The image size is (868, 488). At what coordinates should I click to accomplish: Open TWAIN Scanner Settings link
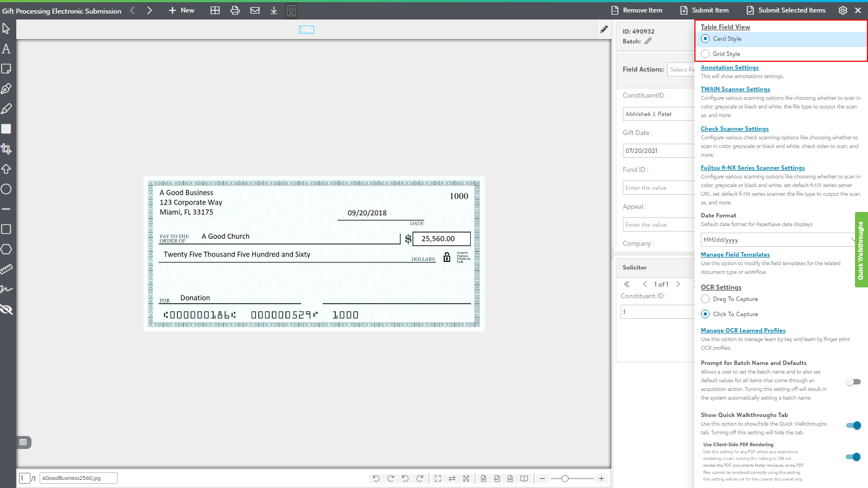(735, 89)
